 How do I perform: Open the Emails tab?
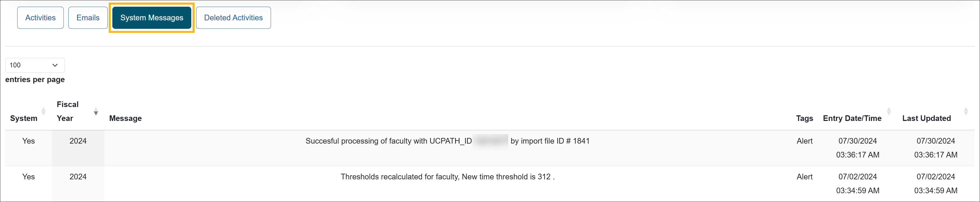tap(88, 17)
